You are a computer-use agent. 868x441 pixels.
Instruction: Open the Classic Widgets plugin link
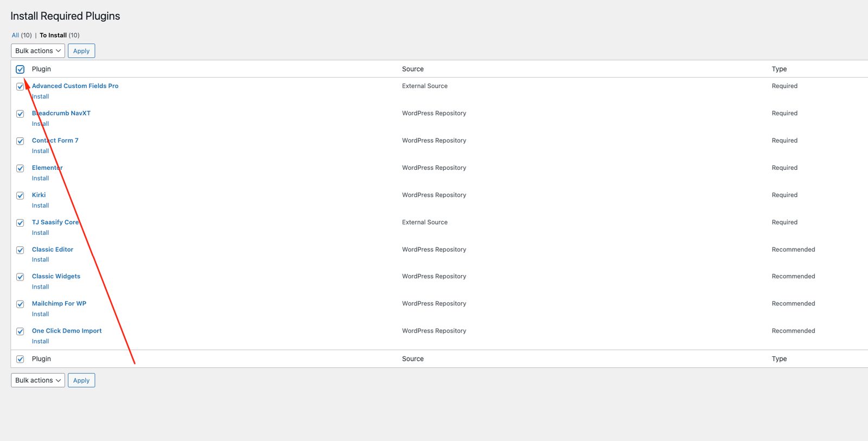(56, 276)
